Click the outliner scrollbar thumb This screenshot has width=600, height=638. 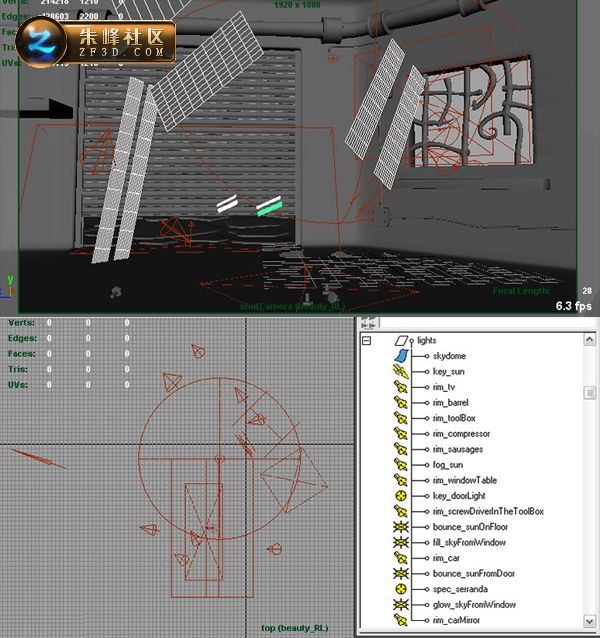point(589,393)
